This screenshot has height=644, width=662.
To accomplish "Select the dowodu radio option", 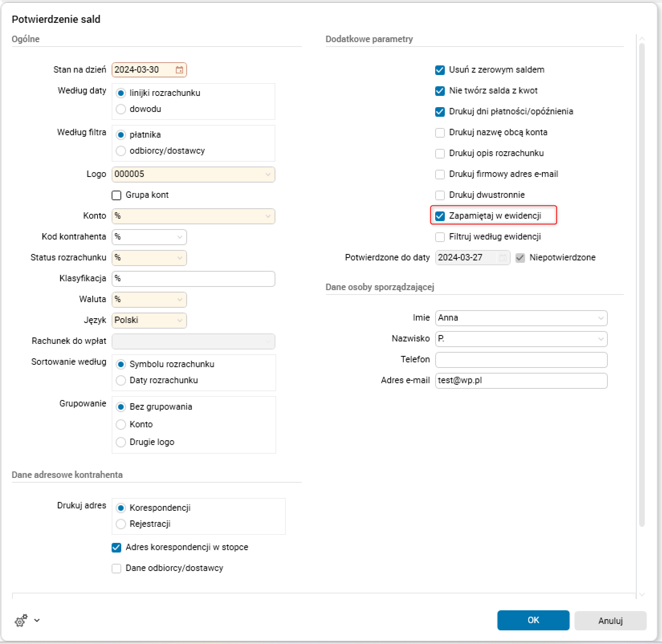I will [x=121, y=109].
